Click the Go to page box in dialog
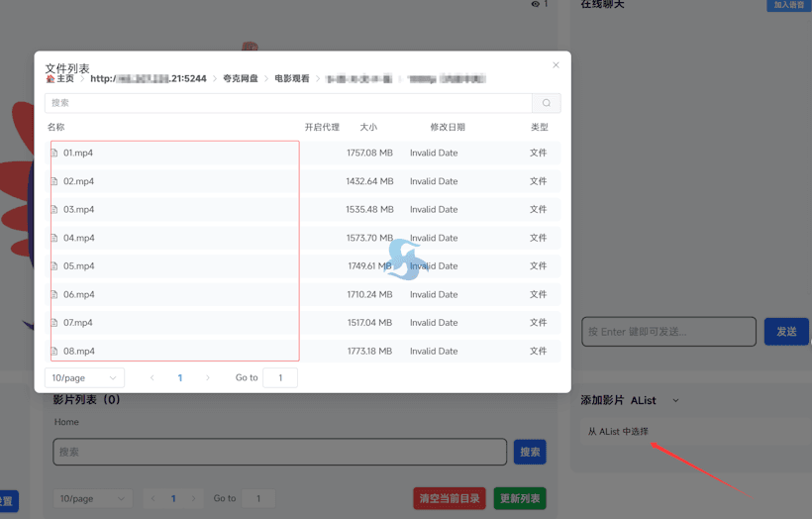 click(280, 377)
